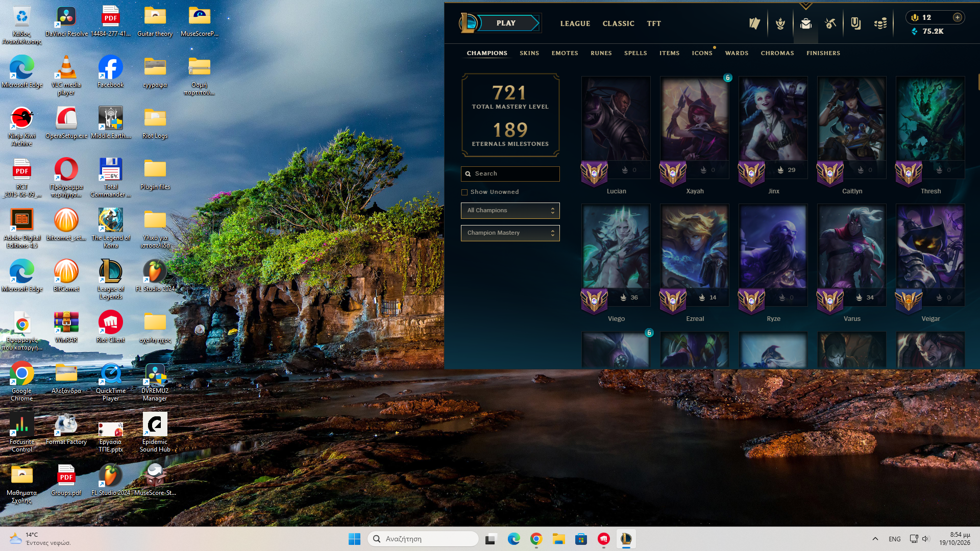Image resolution: width=980 pixels, height=551 pixels.
Task: Select the Viego champion card
Action: pos(616,255)
